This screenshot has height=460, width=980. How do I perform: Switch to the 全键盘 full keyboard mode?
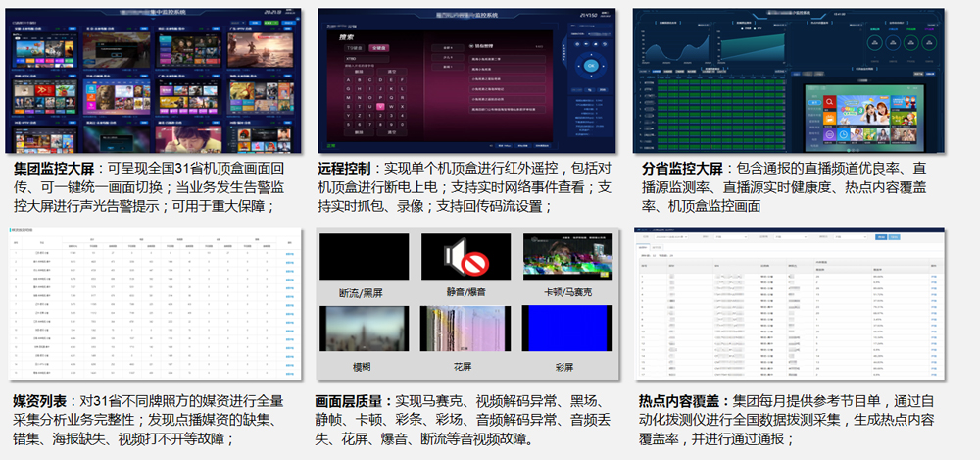[379, 47]
